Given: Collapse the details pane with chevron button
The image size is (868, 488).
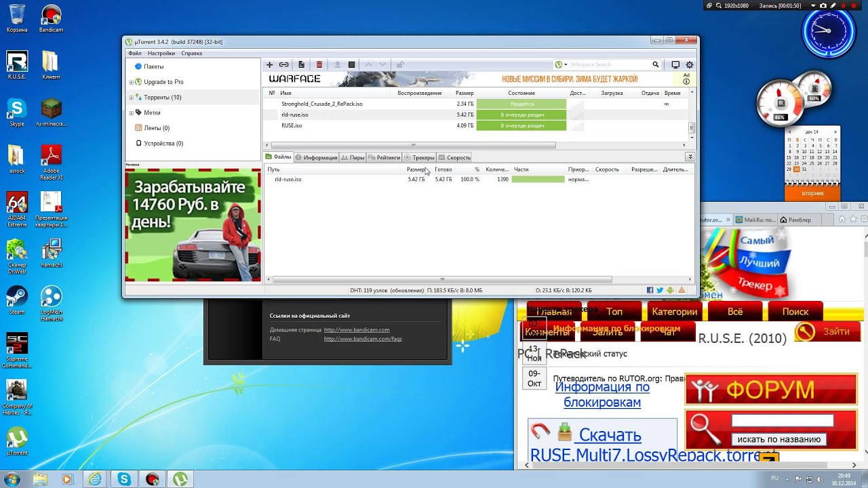Looking at the screenshot, I should (690, 157).
